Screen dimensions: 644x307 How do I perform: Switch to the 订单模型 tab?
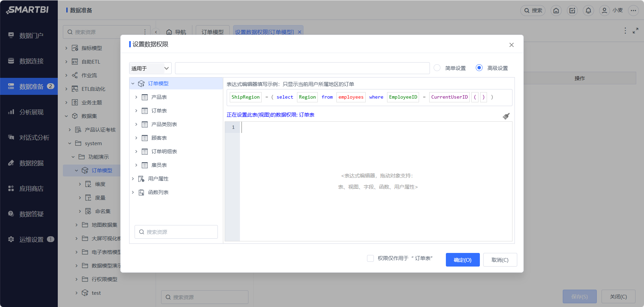click(213, 32)
